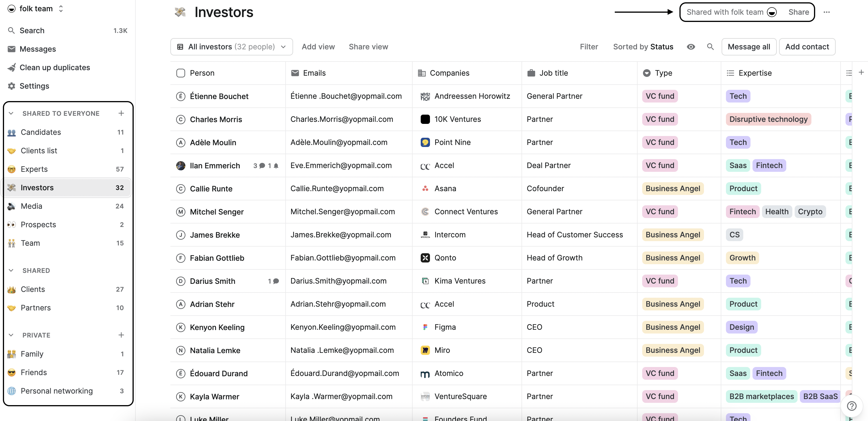Click Head of Customer Success job title
Screen dimensions: 868x421
(575, 234)
